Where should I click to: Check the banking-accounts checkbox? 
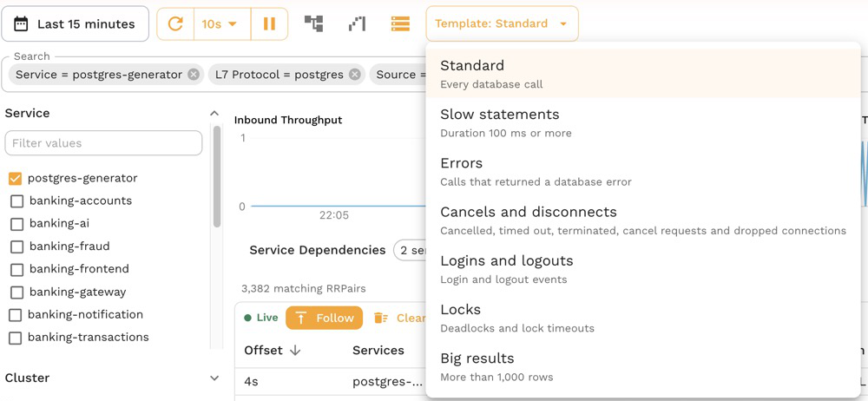16,201
